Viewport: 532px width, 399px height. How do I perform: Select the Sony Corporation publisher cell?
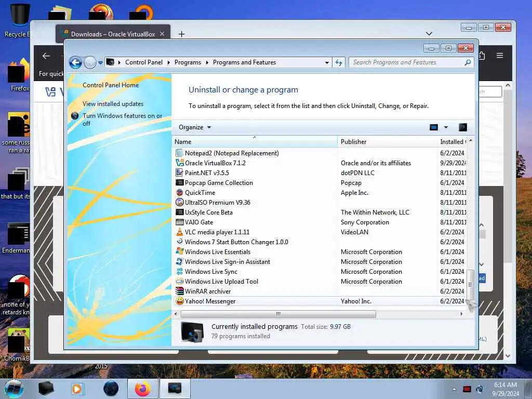pos(365,222)
